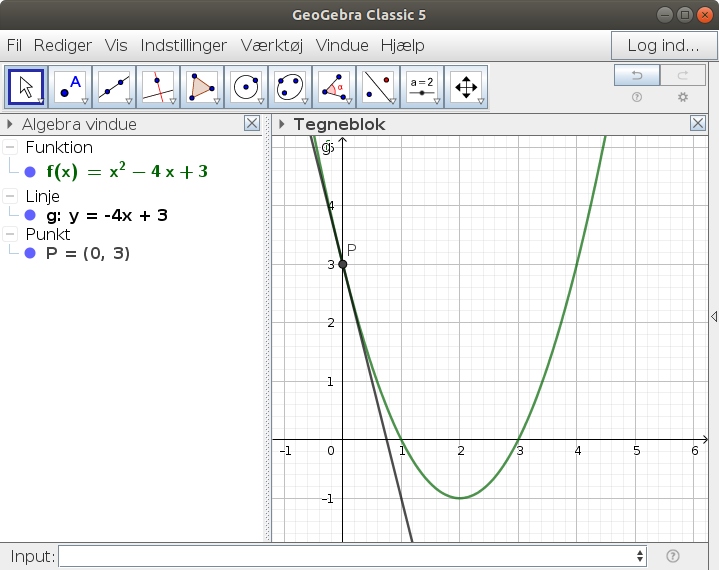Click the Tegneblok panel title
This screenshot has height=570, width=719.
click(339, 124)
